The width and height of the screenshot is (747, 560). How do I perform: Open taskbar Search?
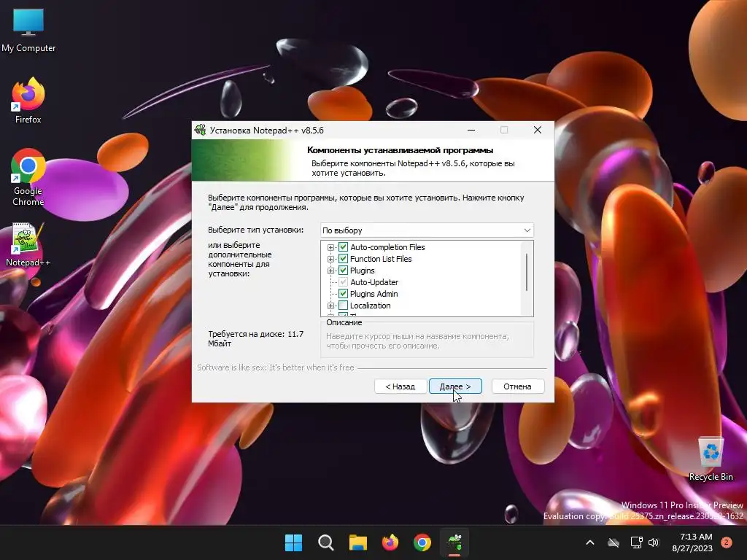326,542
